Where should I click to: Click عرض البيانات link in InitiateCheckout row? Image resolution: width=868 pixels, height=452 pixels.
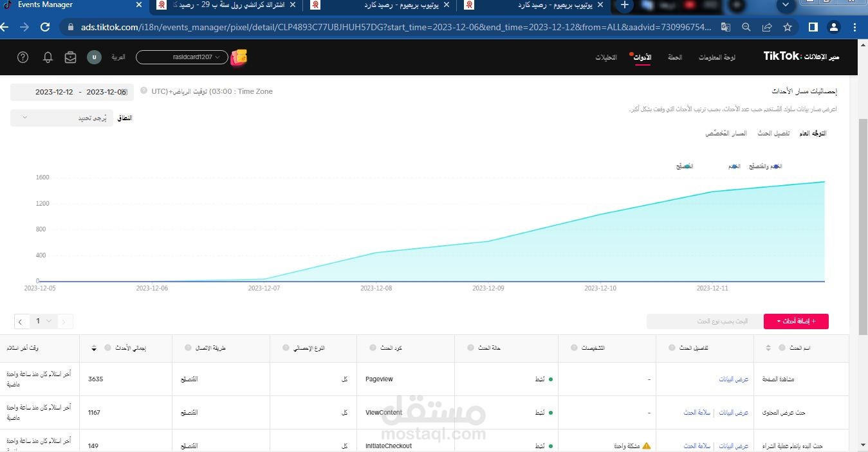point(734,446)
